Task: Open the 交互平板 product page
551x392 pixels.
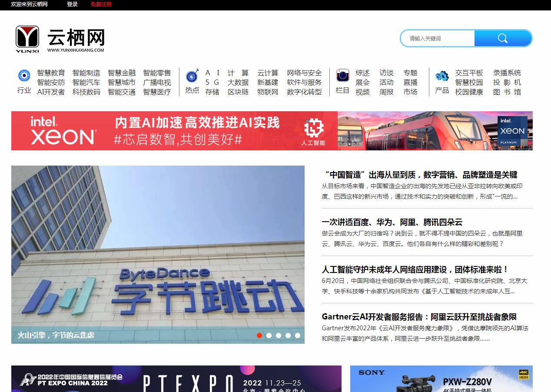Action: [x=469, y=73]
